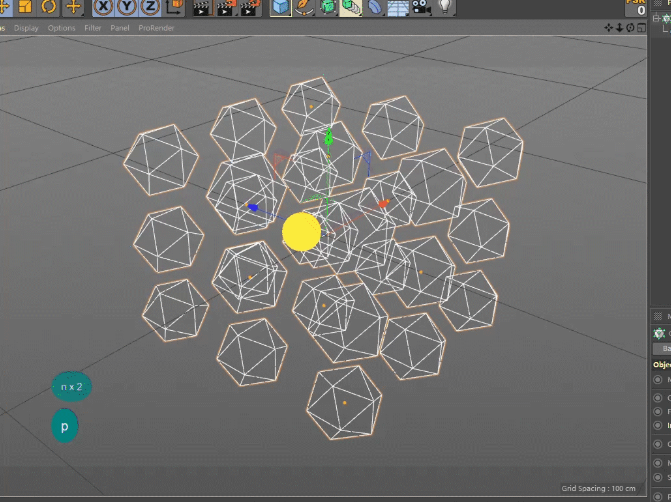Open the green Subdivision Surface generators palette
The image size is (671, 502).
(x=328, y=7)
